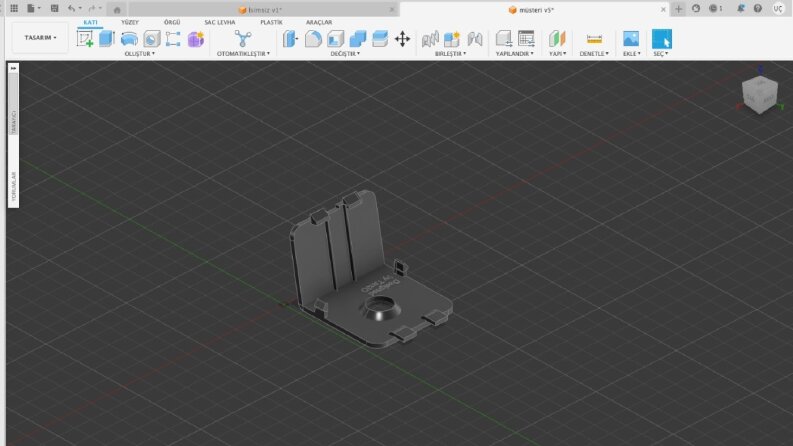793x446 pixels.
Task: Click the Configure model icon
Action: (504, 39)
